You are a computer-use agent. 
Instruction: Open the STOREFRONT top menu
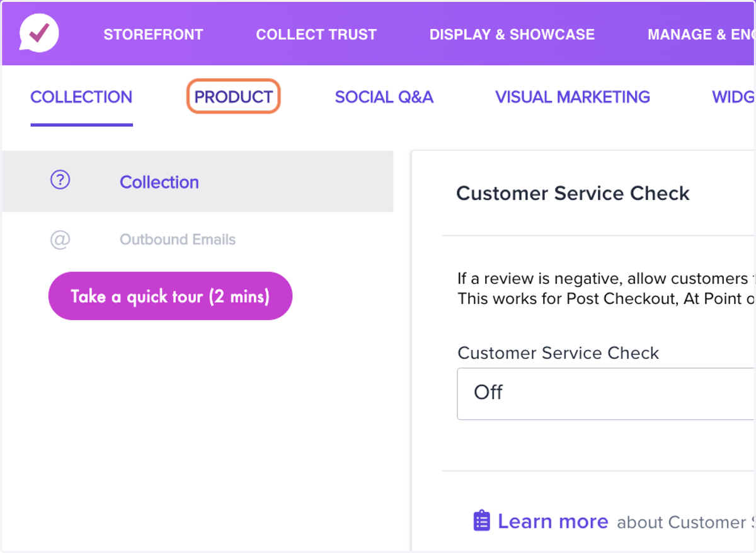coord(153,35)
